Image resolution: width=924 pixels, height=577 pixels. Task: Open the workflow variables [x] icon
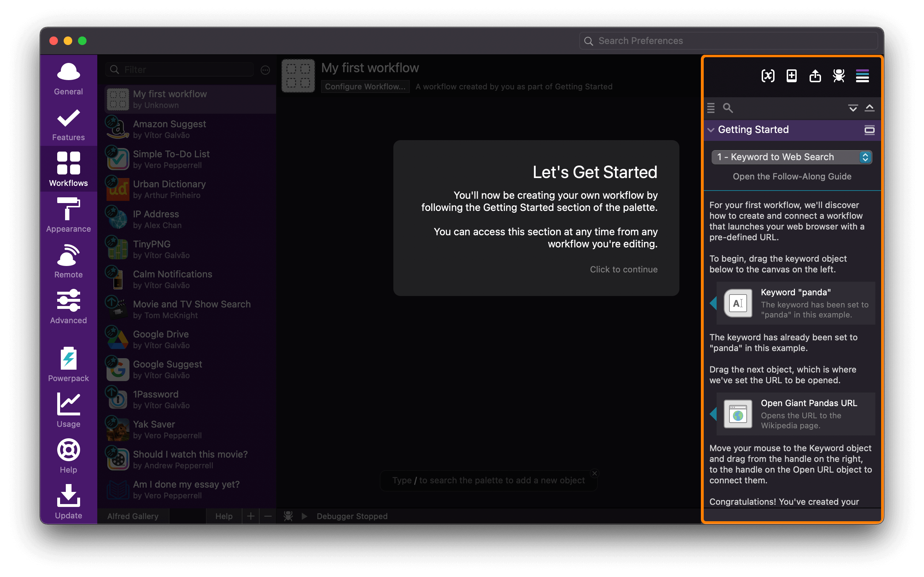pyautogui.click(x=767, y=76)
